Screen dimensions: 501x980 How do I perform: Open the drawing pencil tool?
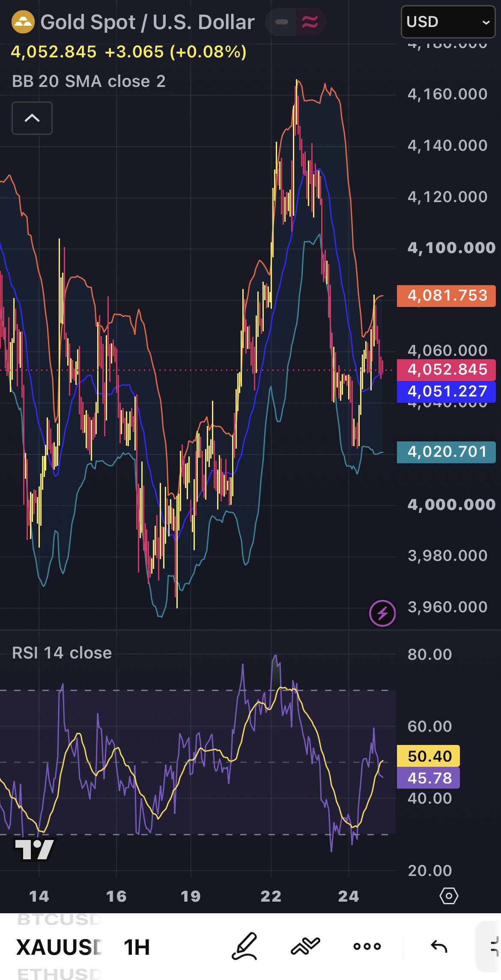coord(245,946)
